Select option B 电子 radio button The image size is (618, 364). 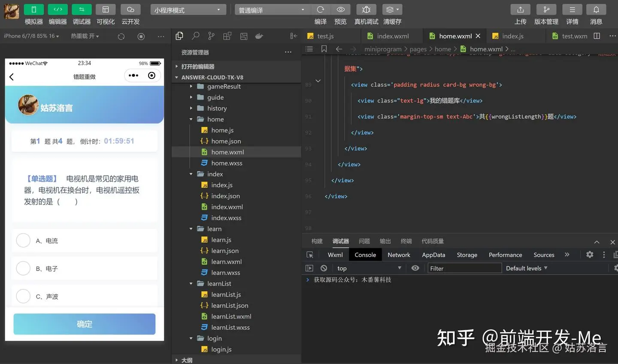[23, 268]
